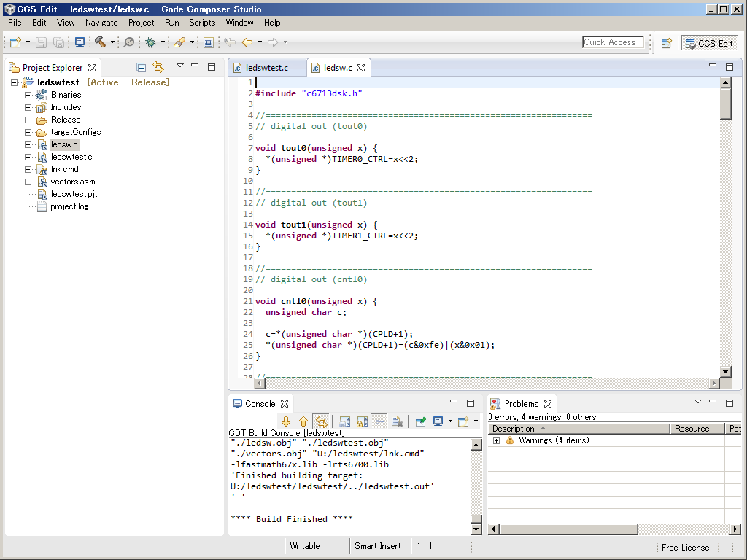Click the Last Edit Location arrow
Viewport: 747px width, 560px height.
pos(230,42)
